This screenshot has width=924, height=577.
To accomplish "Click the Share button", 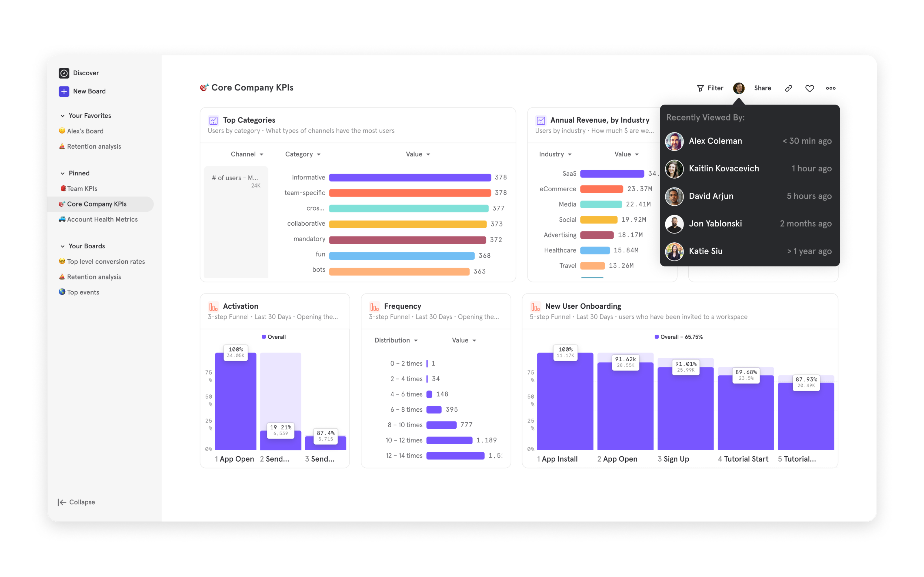I will click(762, 88).
